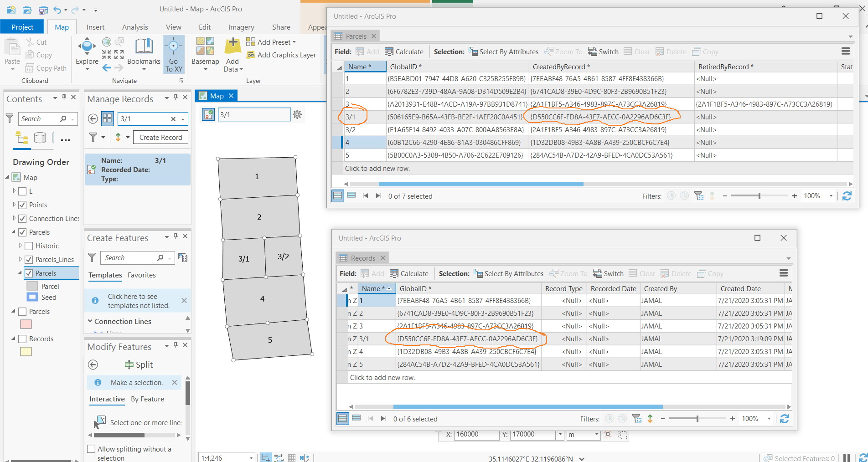Click the Undo arrow in quick access toolbar

pyautogui.click(x=57, y=10)
